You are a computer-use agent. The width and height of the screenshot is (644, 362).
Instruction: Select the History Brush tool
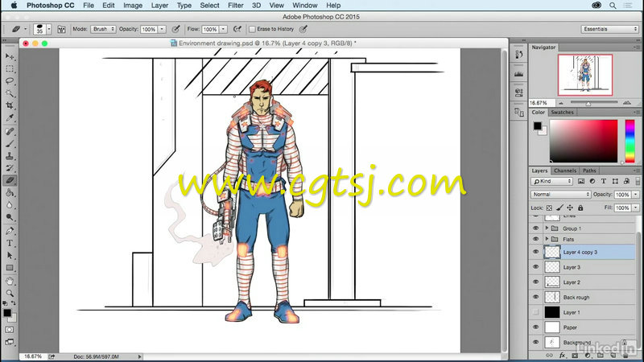10,168
